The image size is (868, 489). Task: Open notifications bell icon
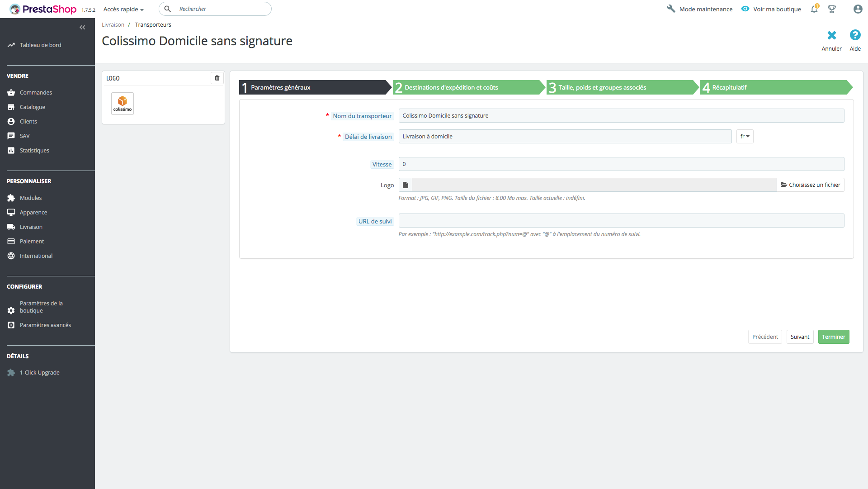click(814, 9)
